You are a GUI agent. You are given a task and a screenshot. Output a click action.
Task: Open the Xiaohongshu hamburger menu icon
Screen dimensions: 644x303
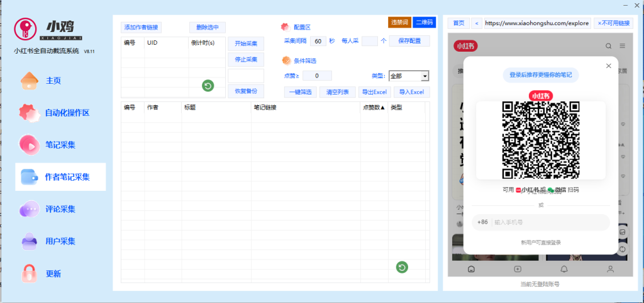pos(623,45)
